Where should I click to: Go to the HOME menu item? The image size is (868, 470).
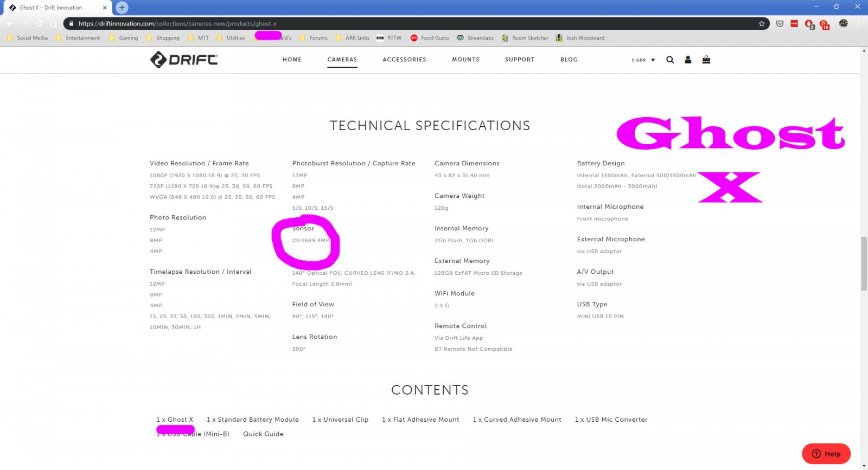click(x=292, y=60)
